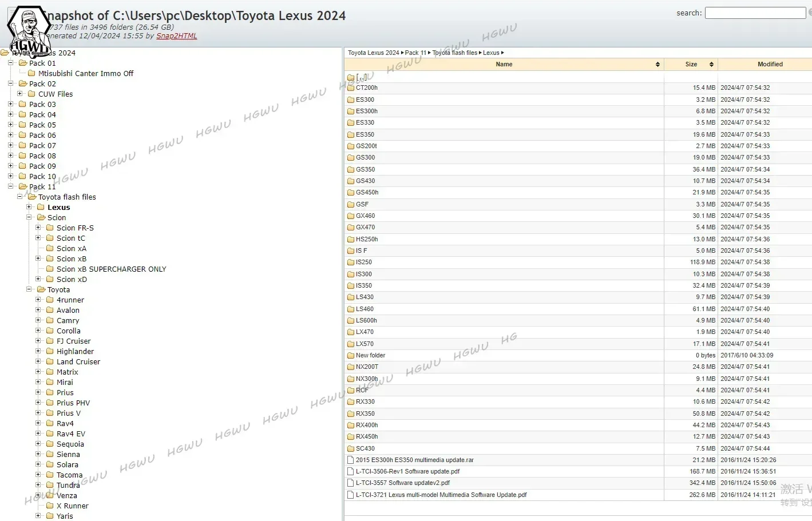
Task: Click 'Toyota flash files' in the breadcrumb path
Action: [454, 53]
